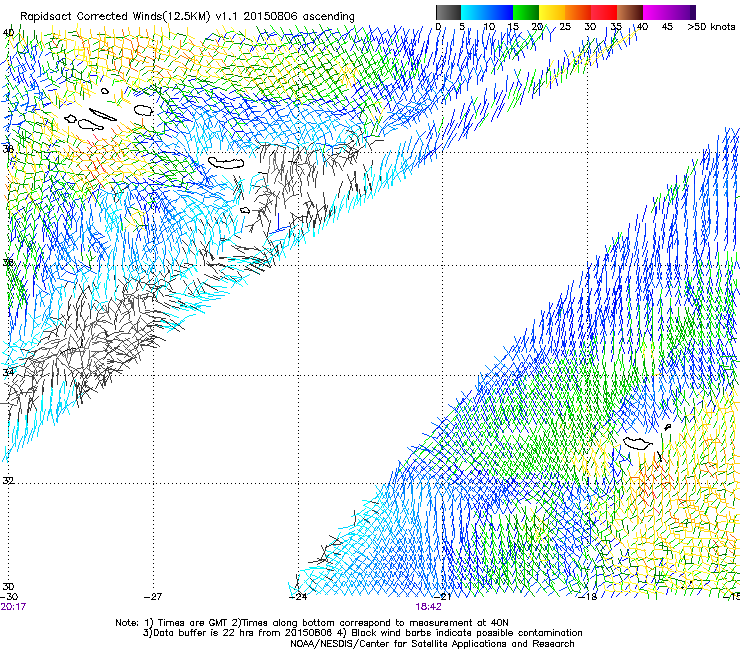Viewport: 740px width, 650px height.
Task: Click the round island outline near 27W, 39N
Action: click(x=143, y=110)
